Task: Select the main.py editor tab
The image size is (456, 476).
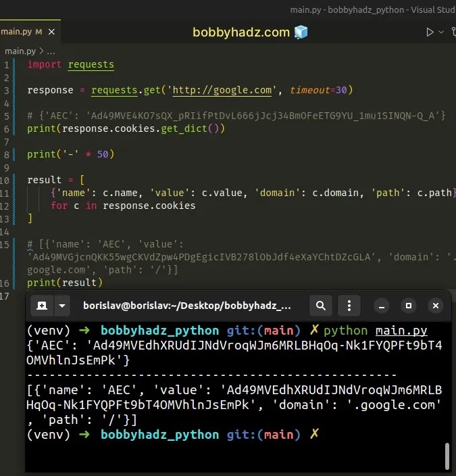Action: click(x=30, y=32)
